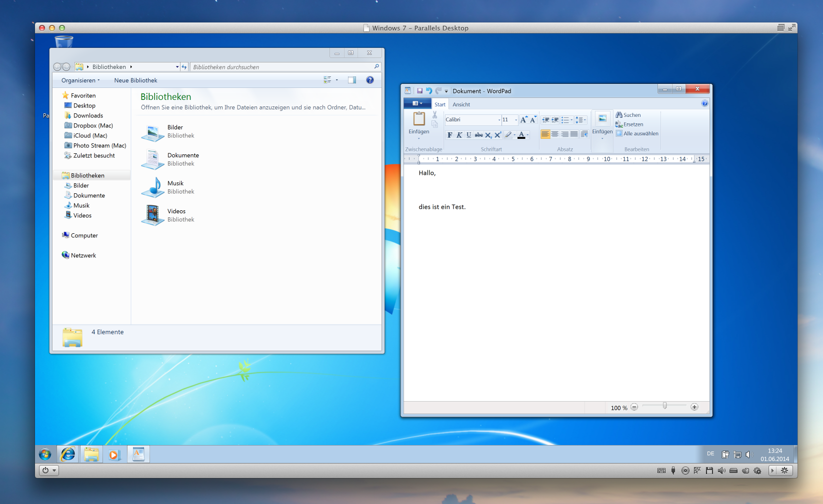The height and width of the screenshot is (504, 823).
Task: Click the grow font icon
Action: point(523,120)
